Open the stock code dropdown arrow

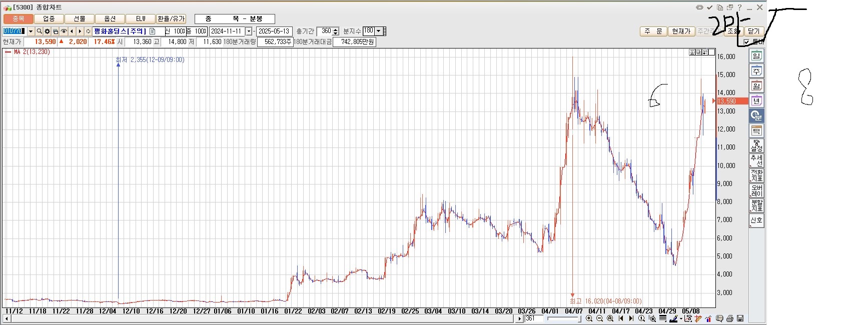(31, 31)
